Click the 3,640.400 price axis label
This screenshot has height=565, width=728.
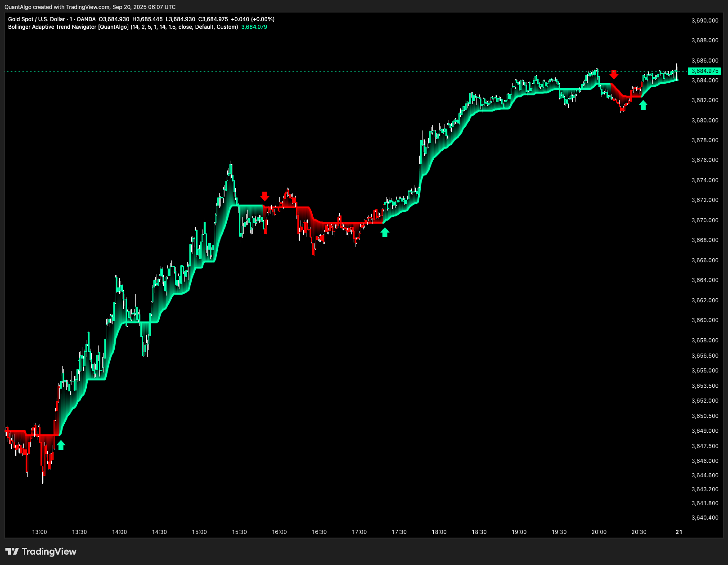(x=705, y=518)
